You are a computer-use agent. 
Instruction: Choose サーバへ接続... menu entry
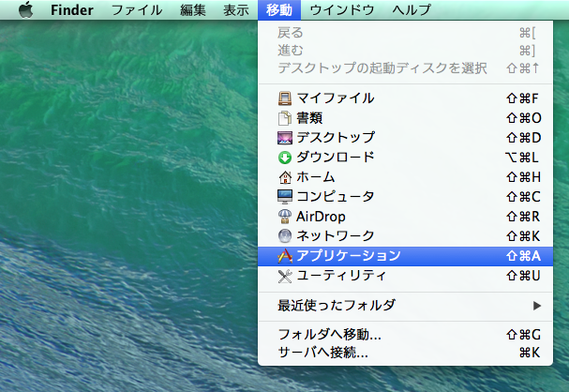point(405,353)
